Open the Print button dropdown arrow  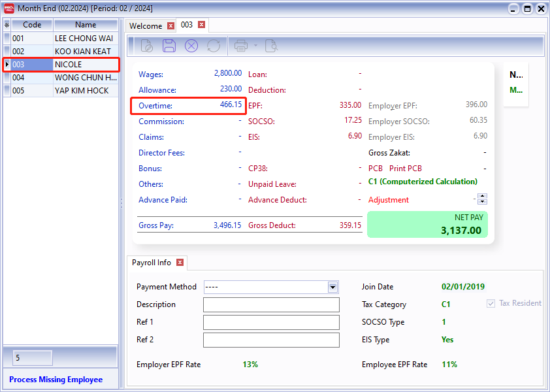255,46
